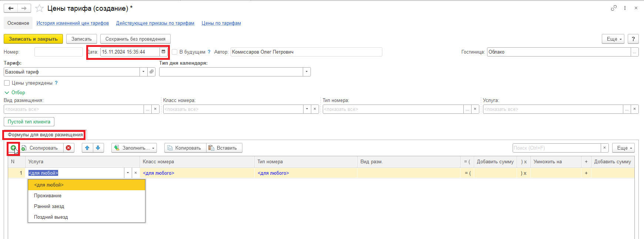The height and width of the screenshot is (239, 644).
Task: Open selection dialog for Вид размещения filter
Action: pos(148,109)
